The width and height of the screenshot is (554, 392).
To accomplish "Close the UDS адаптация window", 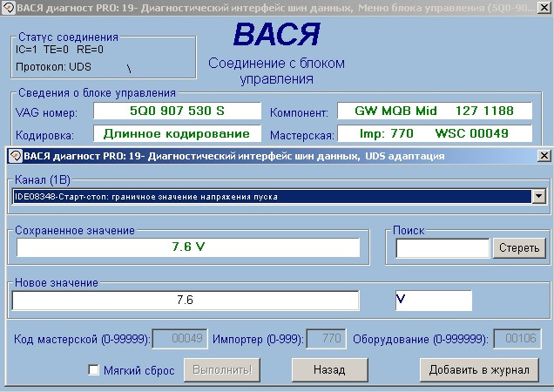I will (x=544, y=156).
